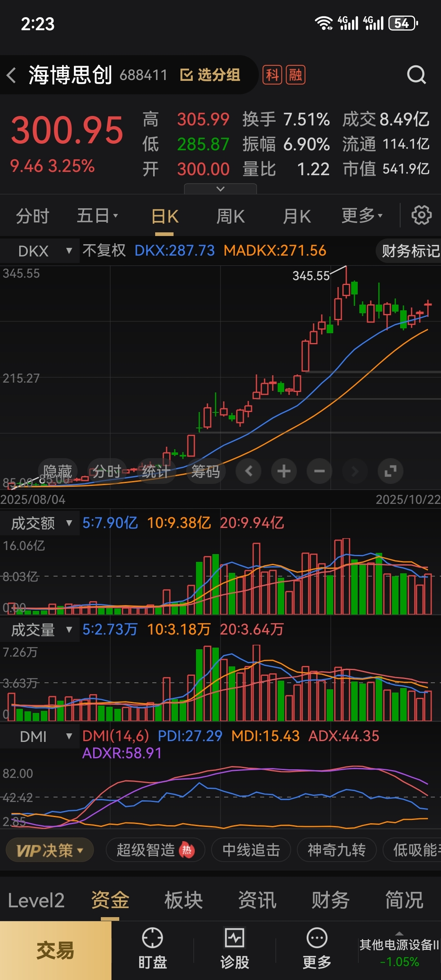This screenshot has width=441, height=980.
Task: Select 中线追击 indicator chip
Action: coord(251,850)
